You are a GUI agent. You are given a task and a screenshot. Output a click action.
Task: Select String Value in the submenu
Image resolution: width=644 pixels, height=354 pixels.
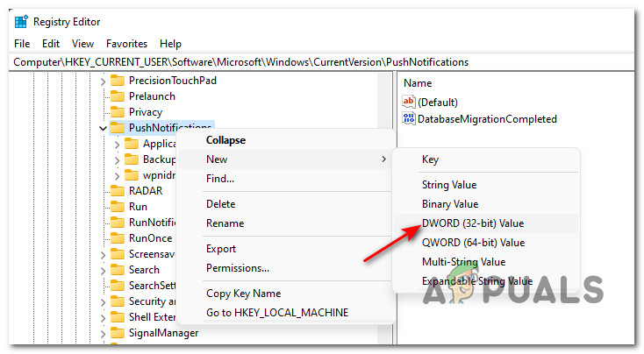[486, 185]
